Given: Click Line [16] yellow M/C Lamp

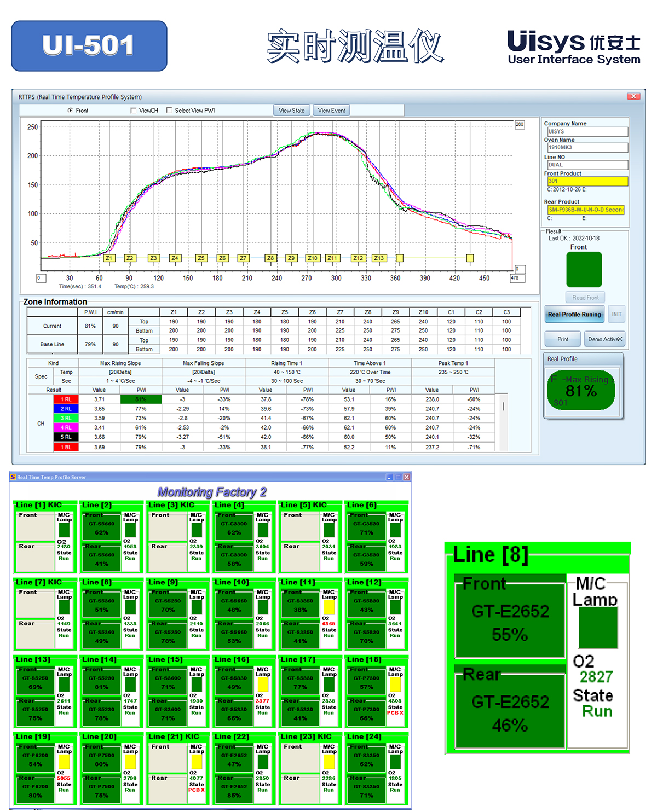Looking at the screenshot, I should tap(263, 685).
